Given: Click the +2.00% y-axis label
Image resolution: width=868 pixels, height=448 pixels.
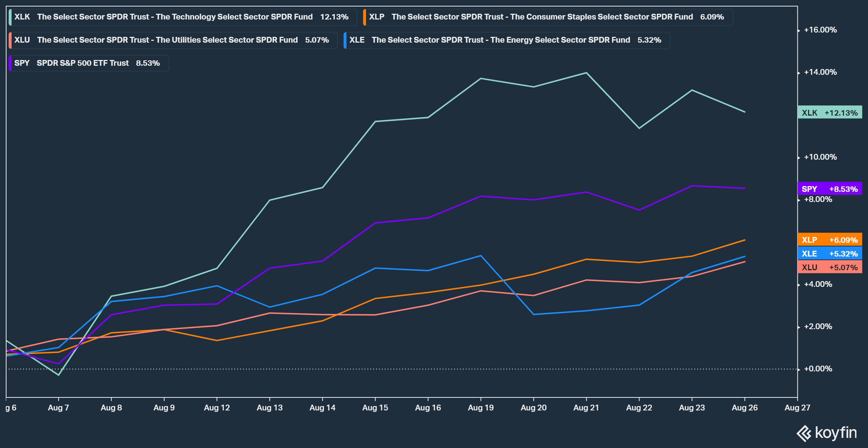Looking at the screenshot, I should 818,327.
